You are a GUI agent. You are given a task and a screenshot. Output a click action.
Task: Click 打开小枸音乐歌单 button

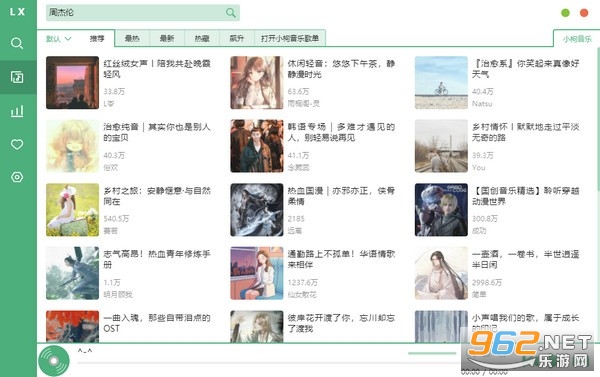click(x=290, y=38)
